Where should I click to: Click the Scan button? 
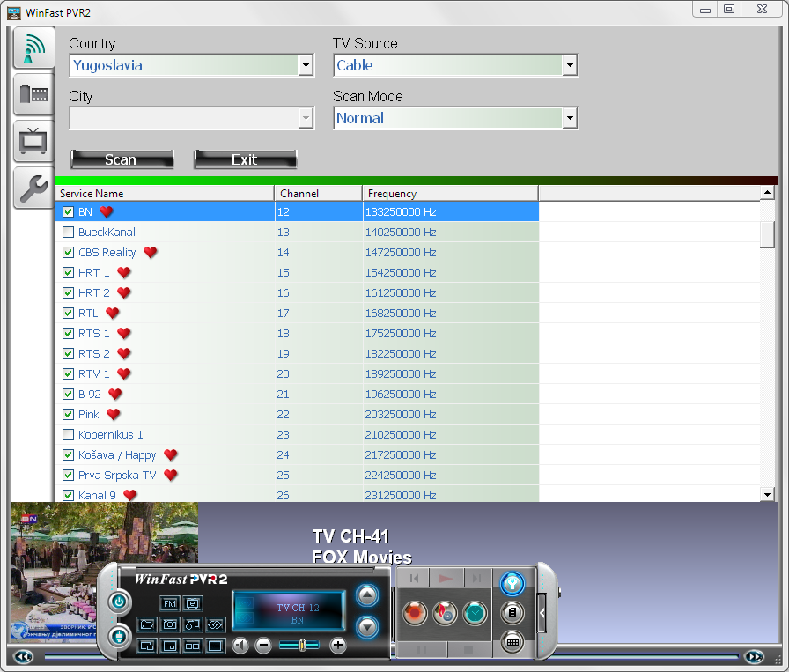pyautogui.click(x=122, y=159)
